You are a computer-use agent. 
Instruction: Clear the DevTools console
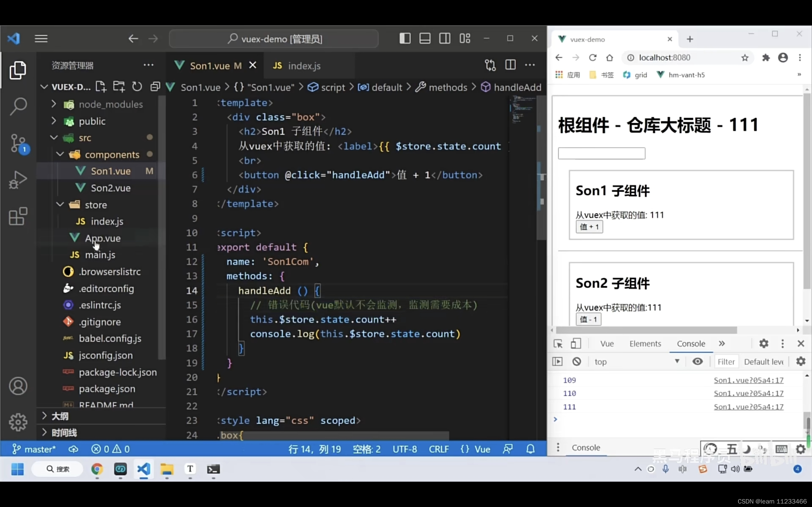coord(576,362)
